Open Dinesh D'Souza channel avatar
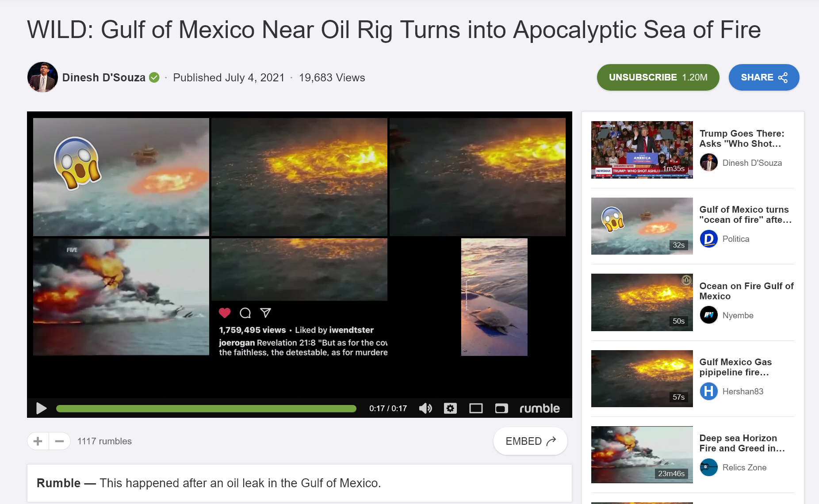The width and height of the screenshot is (819, 504). pyautogui.click(x=42, y=77)
